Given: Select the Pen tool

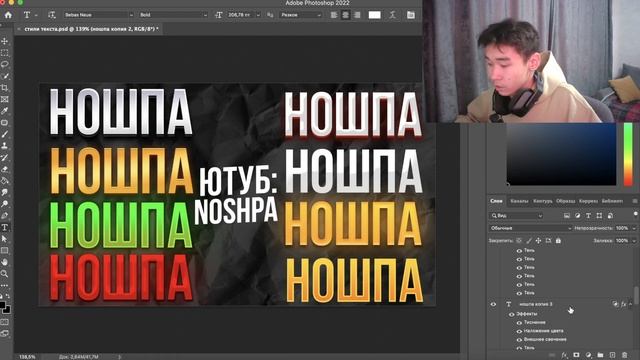Looking at the screenshot, I should pyautogui.click(x=5, y=215).
